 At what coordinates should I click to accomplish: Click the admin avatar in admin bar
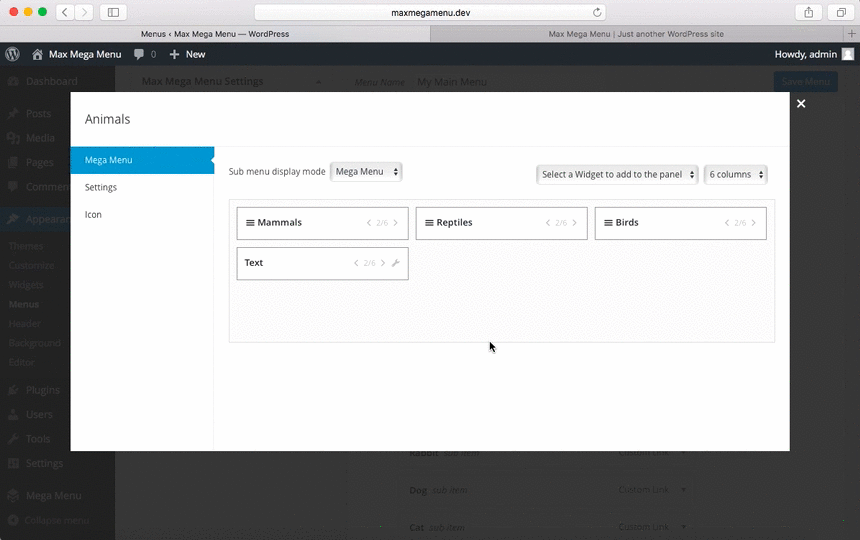848,54
